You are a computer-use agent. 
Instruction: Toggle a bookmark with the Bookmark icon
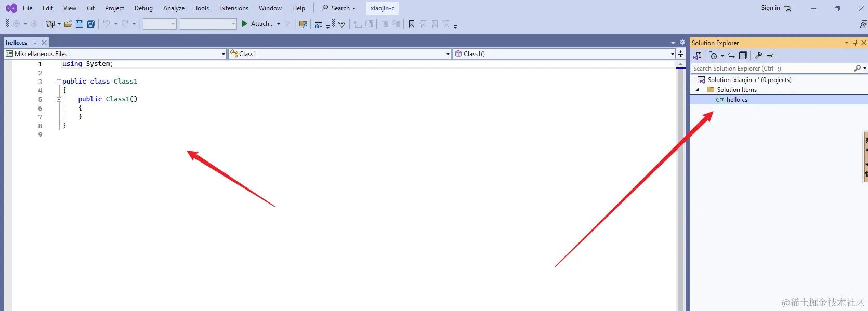(x=412, y=24)
